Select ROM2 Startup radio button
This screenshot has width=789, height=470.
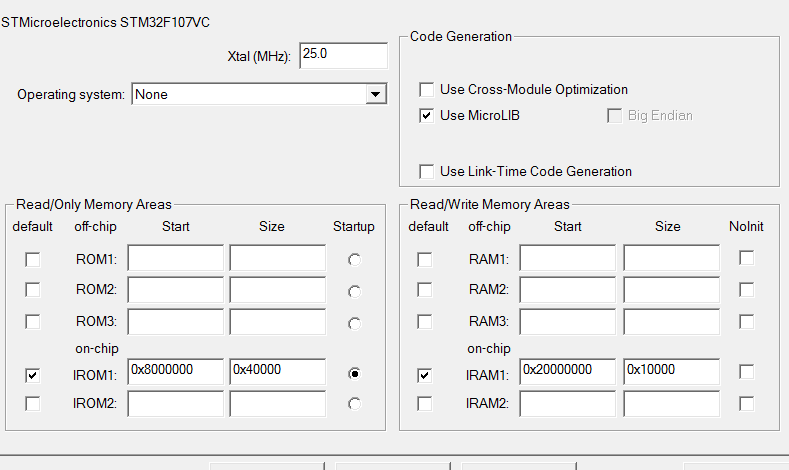coord(354,291)
